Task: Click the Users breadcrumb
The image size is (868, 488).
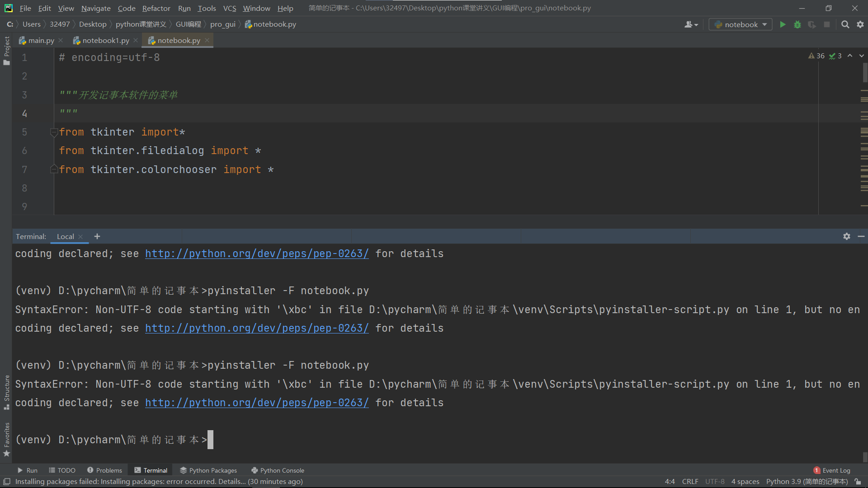Action: tap(32, 24)
